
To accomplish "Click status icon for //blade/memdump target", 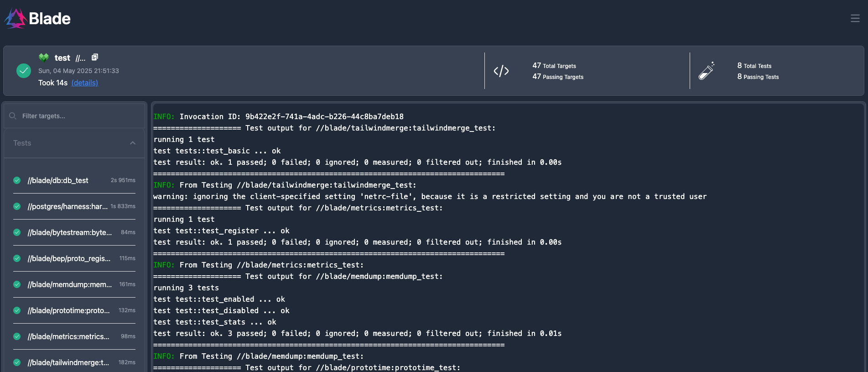I will [17, 284].
